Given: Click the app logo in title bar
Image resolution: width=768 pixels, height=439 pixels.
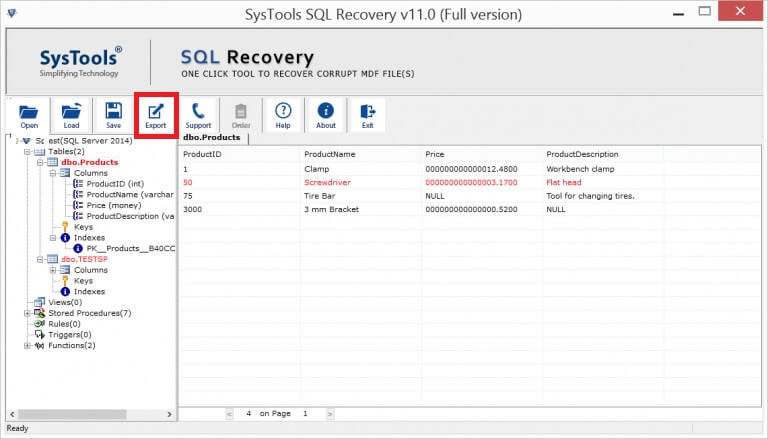Looking at the screenshot, I should click(x=12, y=12).
